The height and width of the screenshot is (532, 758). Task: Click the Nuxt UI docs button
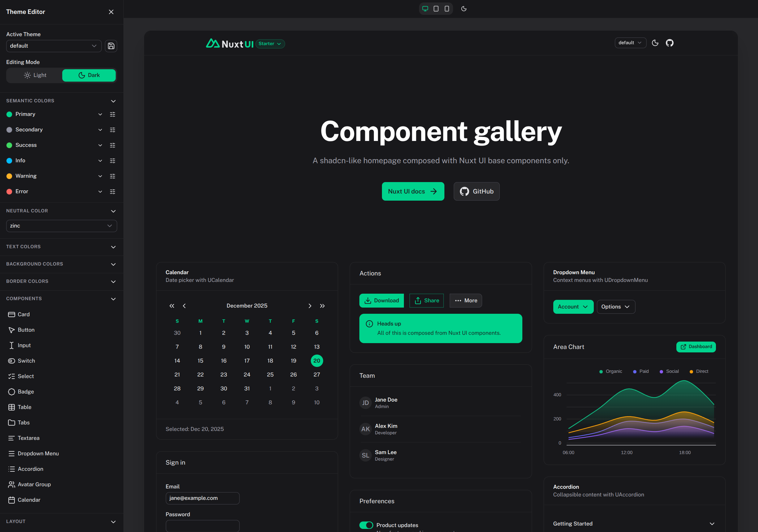pos(413,191)
